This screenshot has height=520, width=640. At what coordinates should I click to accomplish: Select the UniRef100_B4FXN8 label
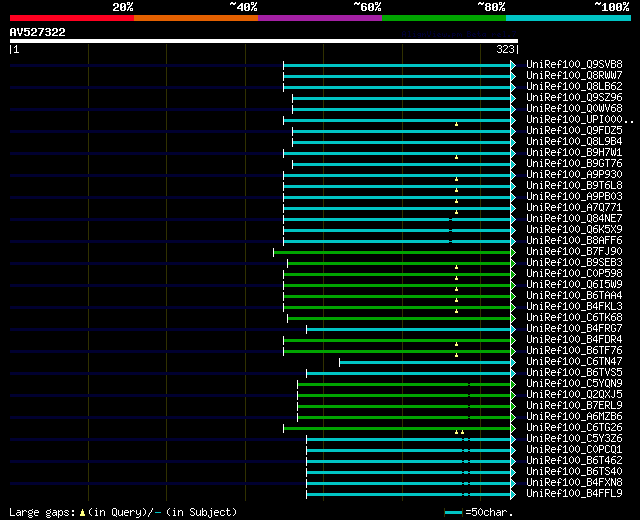point(574,483)
